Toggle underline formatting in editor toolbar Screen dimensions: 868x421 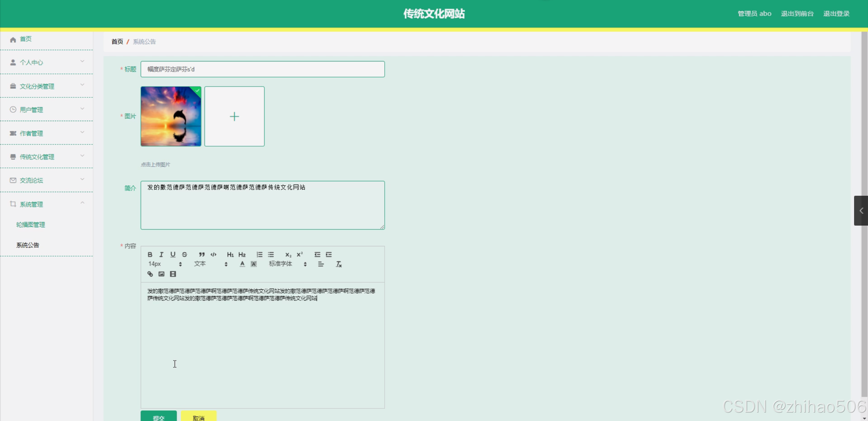[173, 254]
